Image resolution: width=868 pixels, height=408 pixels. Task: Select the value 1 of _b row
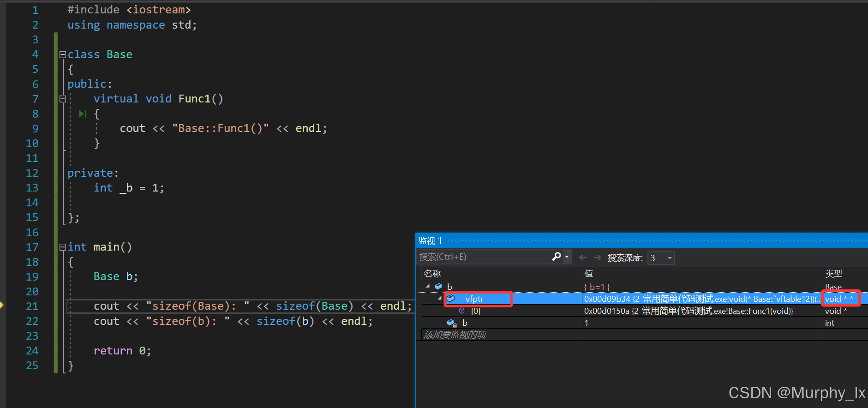[x=702, y=323]
